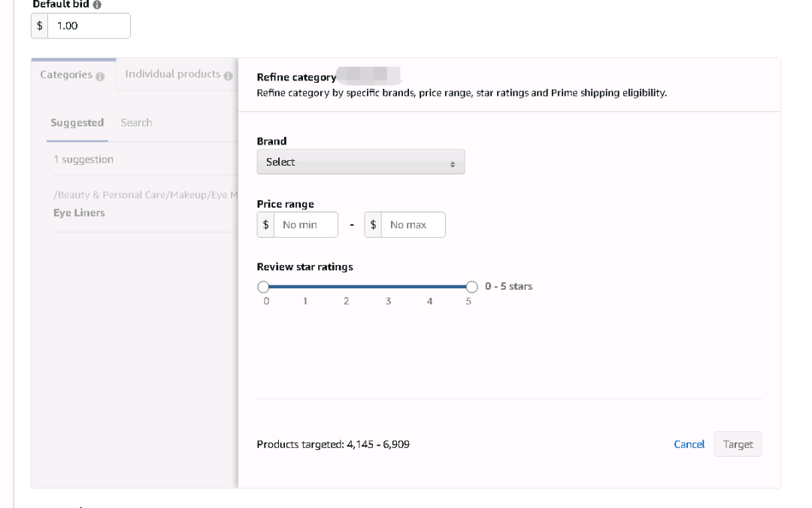Viewport: 812px width, 508px height.
Task: Click the info icon beside Categories
Action: [100, 75]
